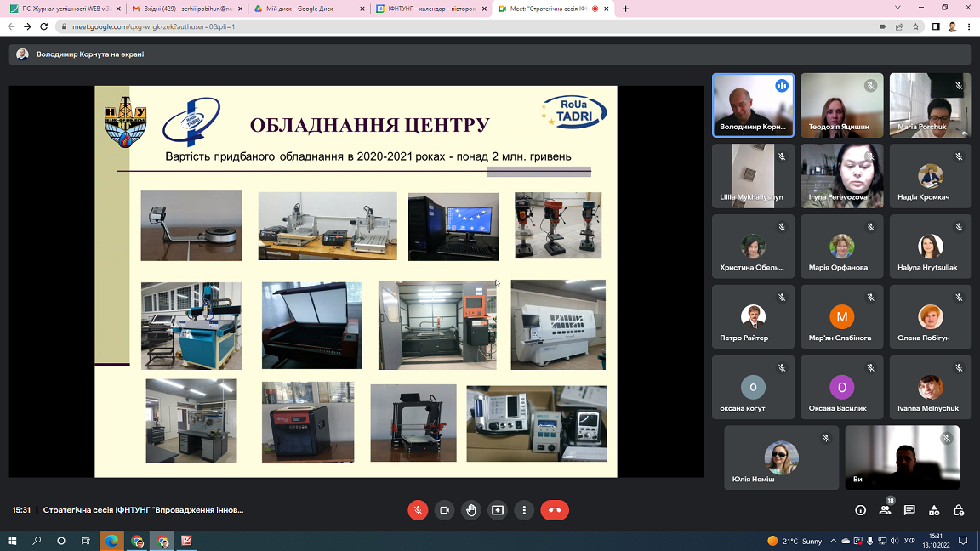Open the activities panel icon
The image size is (980, 551).
tap(934, 510)
